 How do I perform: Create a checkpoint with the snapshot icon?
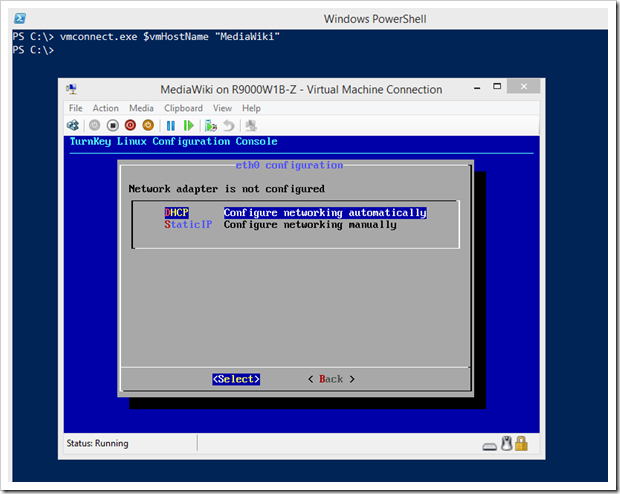(211, 126)
